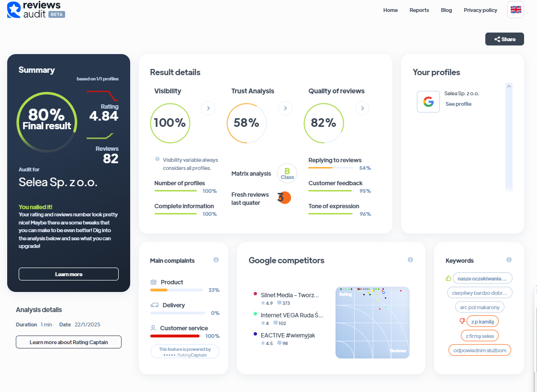The height and width of the screenshot is (392, 537).
Task: Click the profiles list scrollbar up arrow
Action: tap(509, 86)
